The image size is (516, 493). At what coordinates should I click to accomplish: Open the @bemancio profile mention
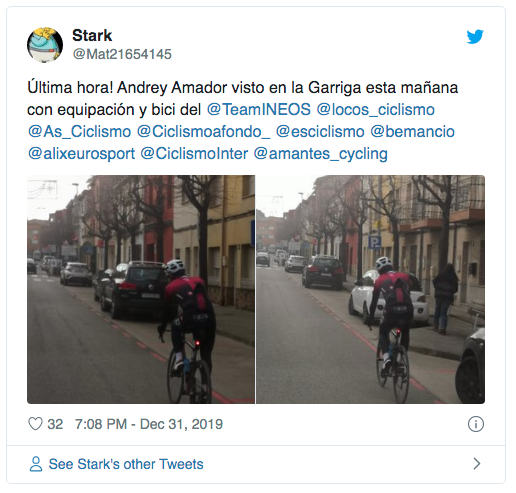coord(412,132)
